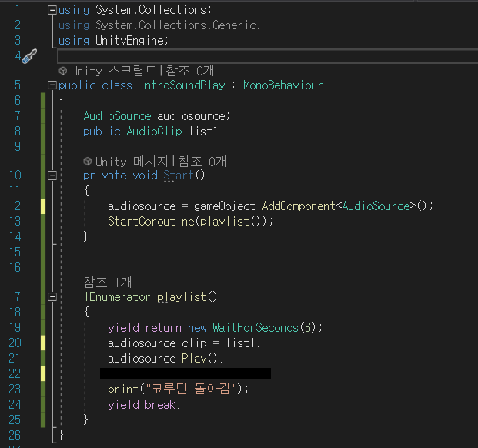Viewport: 478px width, 448px height.
Task: Click the yellow change marker on line 12
Action: 43,206
